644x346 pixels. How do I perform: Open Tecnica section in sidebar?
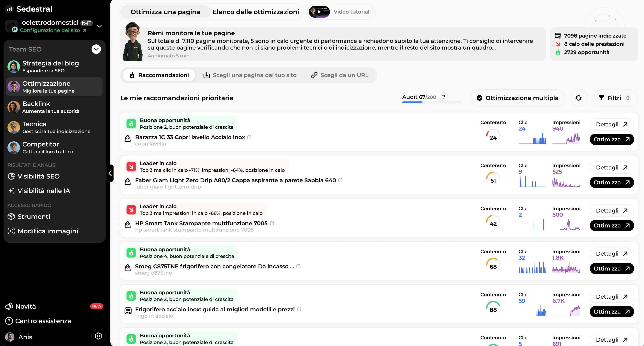54,127
